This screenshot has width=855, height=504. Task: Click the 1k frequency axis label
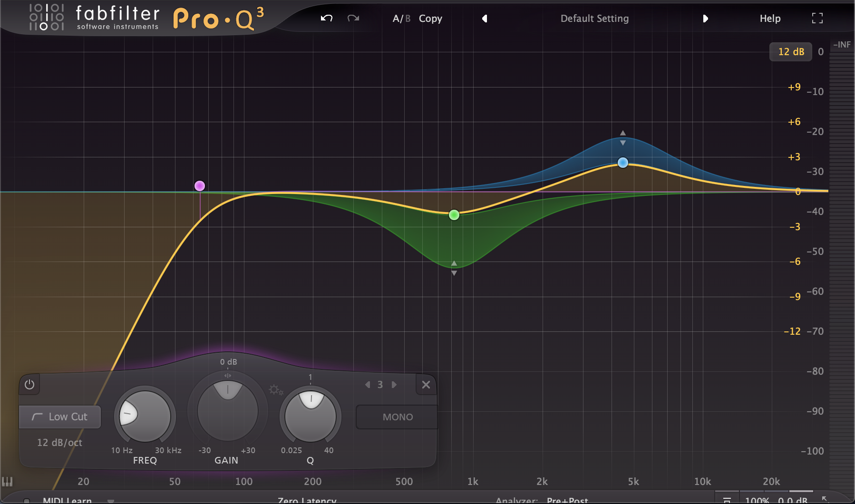point(473,481)
